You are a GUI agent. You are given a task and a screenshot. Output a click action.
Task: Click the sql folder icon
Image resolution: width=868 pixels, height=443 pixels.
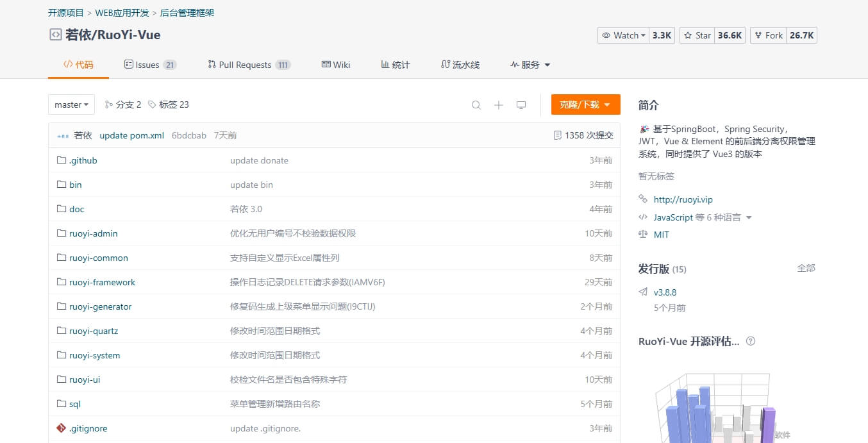62,404
